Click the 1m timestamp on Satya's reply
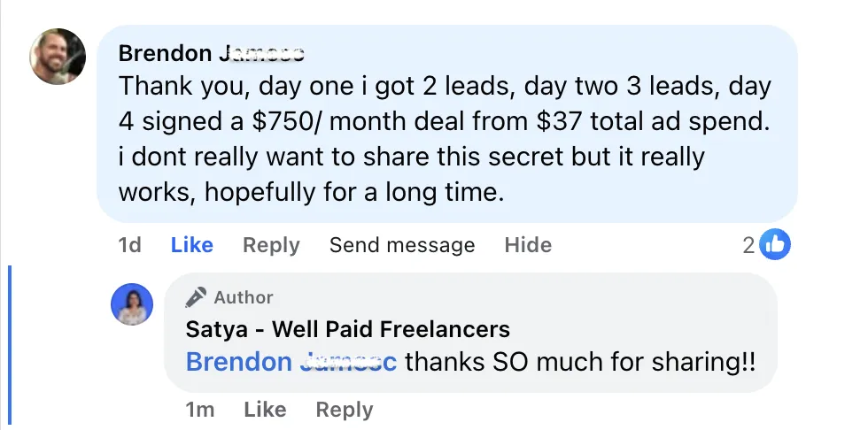 coord(199,410)
